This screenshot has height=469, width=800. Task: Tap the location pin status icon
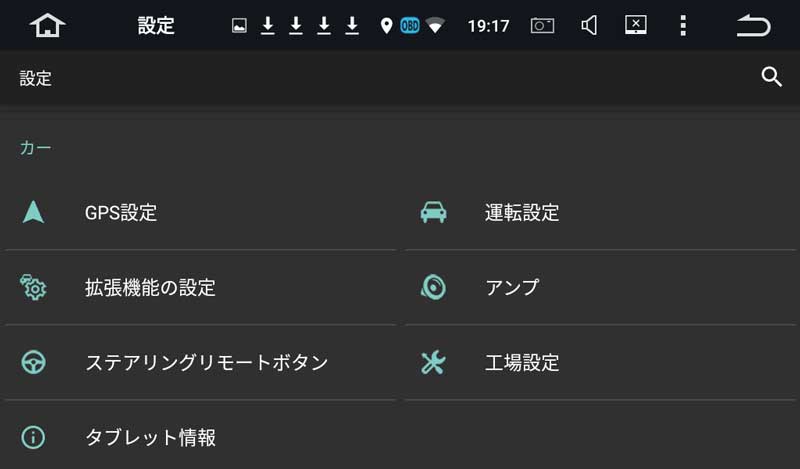pos(386,26)
